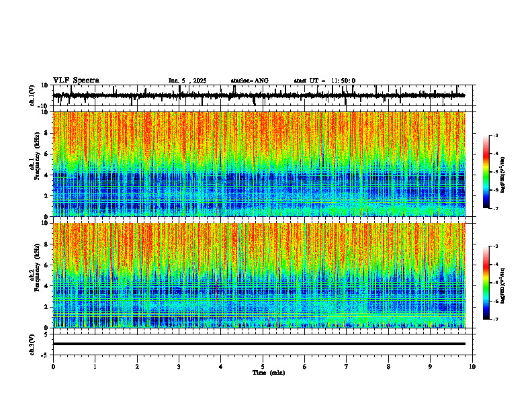Click time axis tick label "2"
532x411 pixels.
137,367
